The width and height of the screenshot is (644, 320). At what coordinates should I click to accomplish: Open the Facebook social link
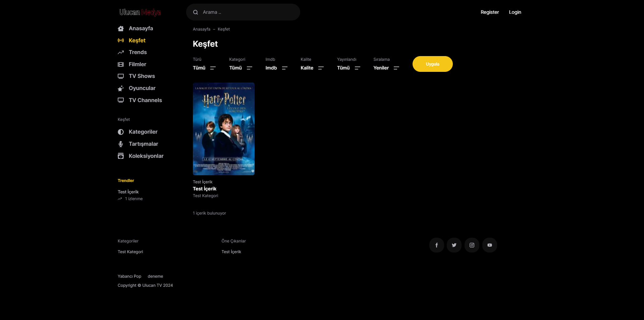[437, 245]
